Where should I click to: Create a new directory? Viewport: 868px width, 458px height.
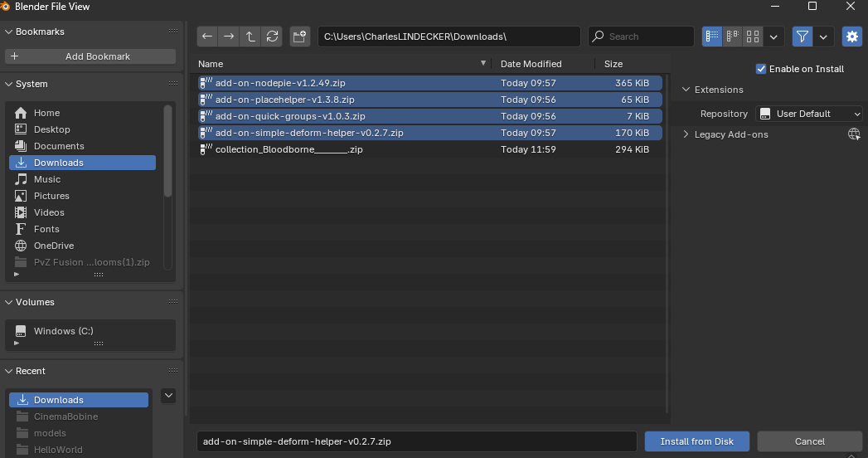(x=299, y=37)
